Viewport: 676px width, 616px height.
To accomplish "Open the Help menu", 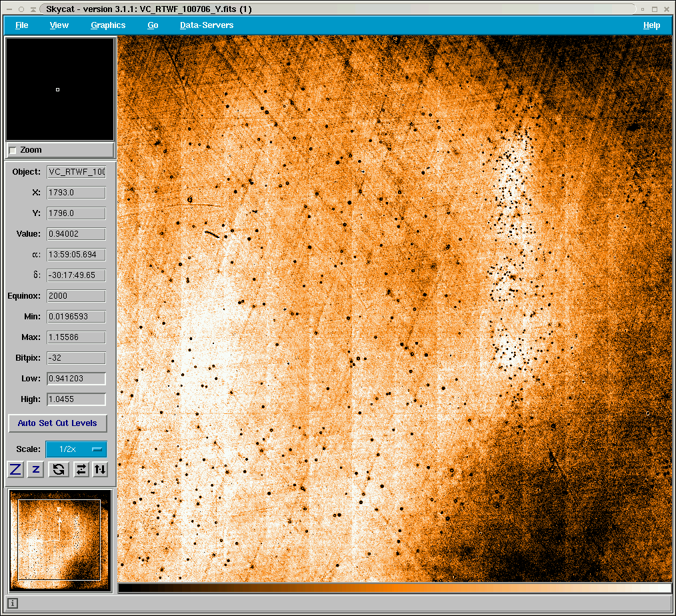I will click(x=651, y=25).
